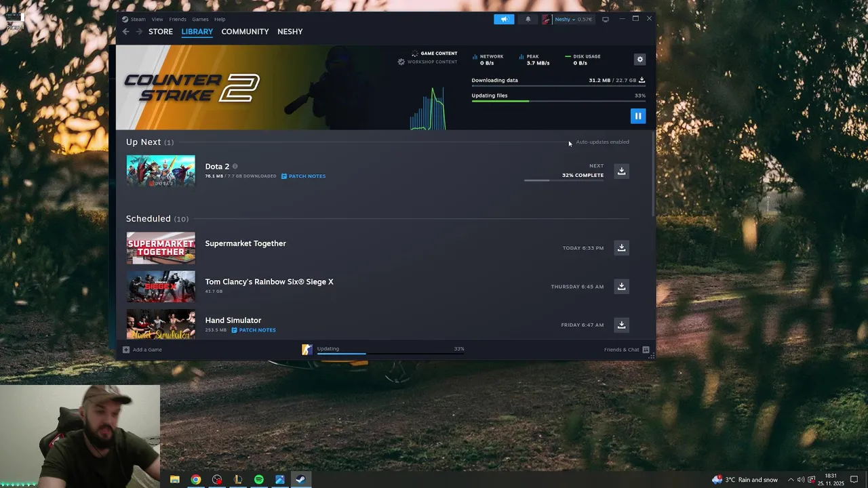This screenshot has width=868, height=488.
Task: Start Supermarket Together download now
Action: 621,247
